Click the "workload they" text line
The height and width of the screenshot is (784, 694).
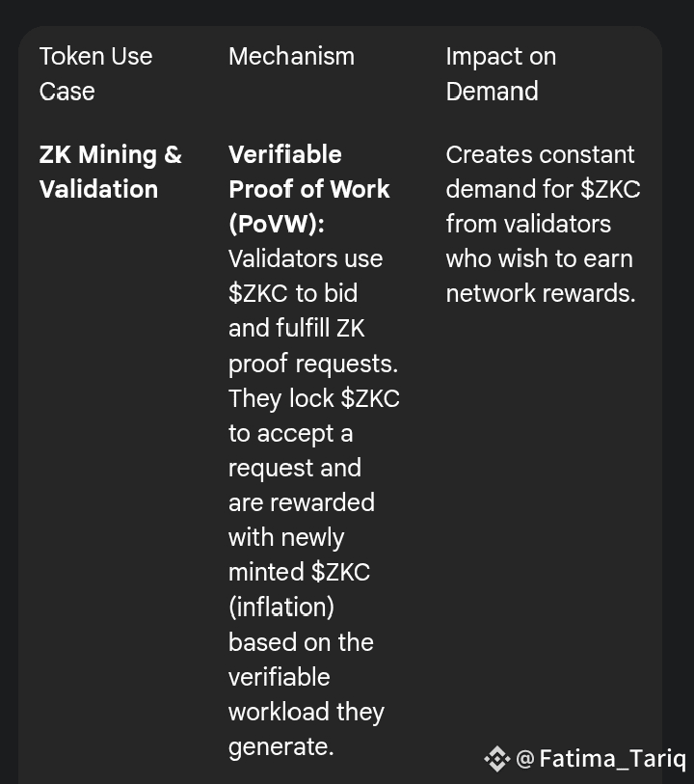point(306,712)
